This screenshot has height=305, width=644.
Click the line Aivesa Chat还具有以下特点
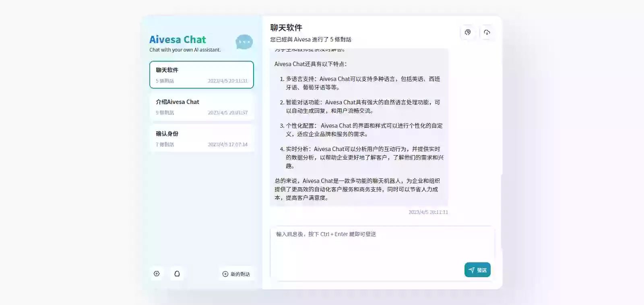(310, 64)
